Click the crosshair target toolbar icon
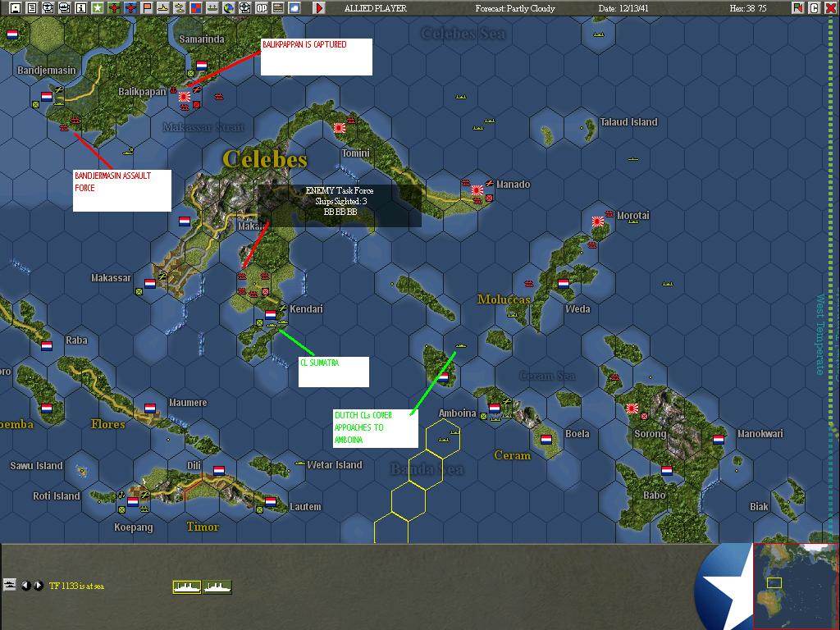840x630 pixels. pyautogui.click(x=244, y=7)
